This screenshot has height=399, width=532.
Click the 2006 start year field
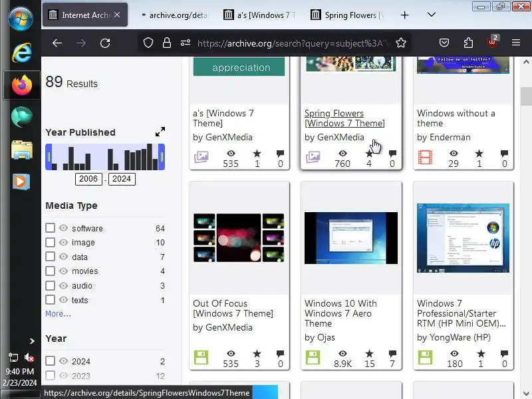pyautogui.click(x=88, y=179)
